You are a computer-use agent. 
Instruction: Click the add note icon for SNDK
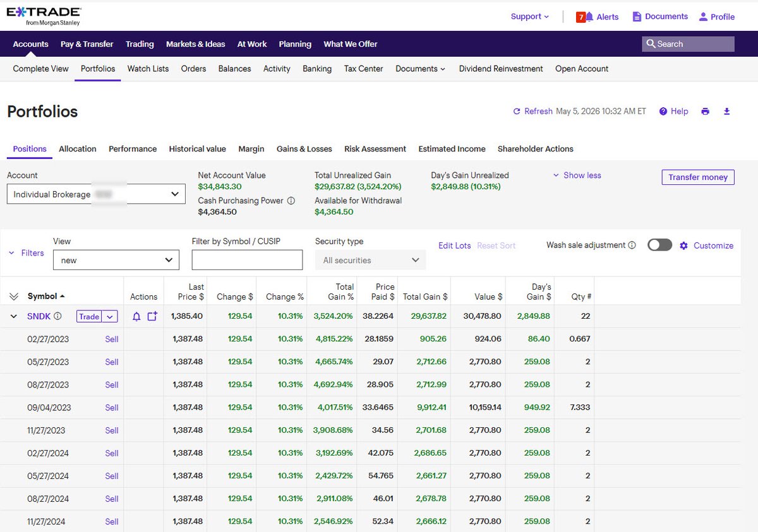coord(152,316)
